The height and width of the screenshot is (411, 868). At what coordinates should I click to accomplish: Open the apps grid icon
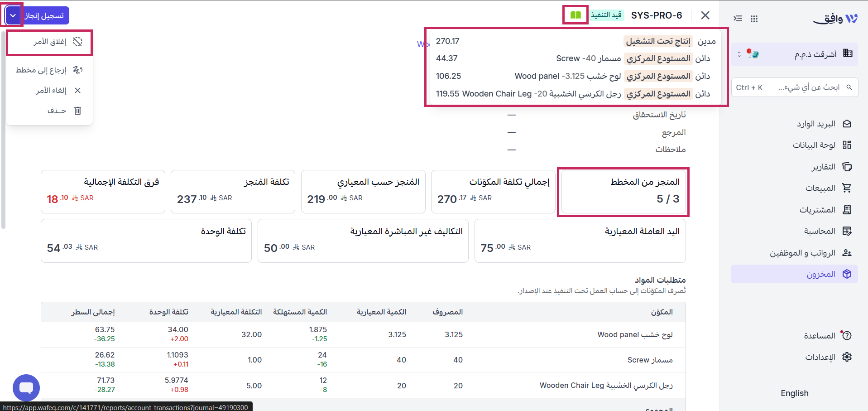[754, 19]
